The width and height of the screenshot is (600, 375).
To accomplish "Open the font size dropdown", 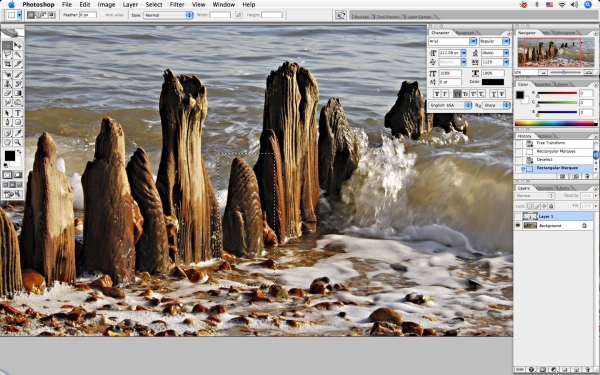I will click(463, 53).
